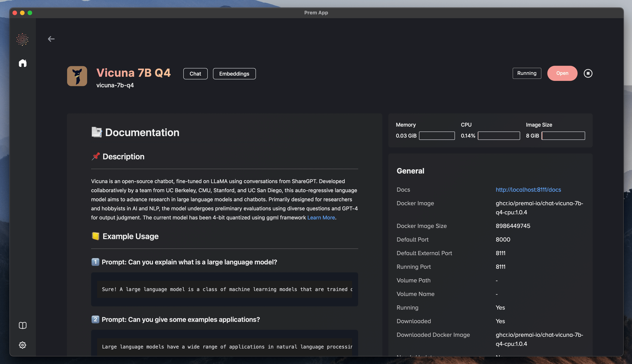The height and width of the screenshot is (364, 632).
Task: Click the number 2 emoji beside second prompt
Action: point(95,319)
